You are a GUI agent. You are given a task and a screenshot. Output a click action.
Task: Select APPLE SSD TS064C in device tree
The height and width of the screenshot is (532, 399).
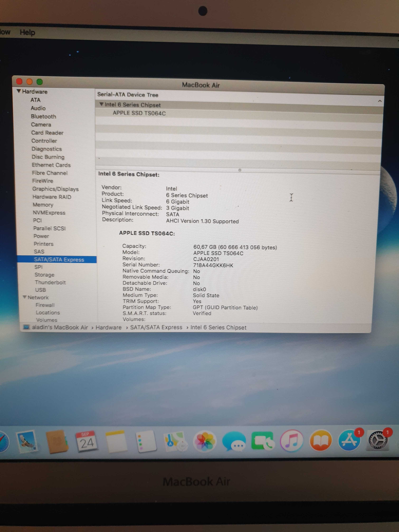click(139, 113)
